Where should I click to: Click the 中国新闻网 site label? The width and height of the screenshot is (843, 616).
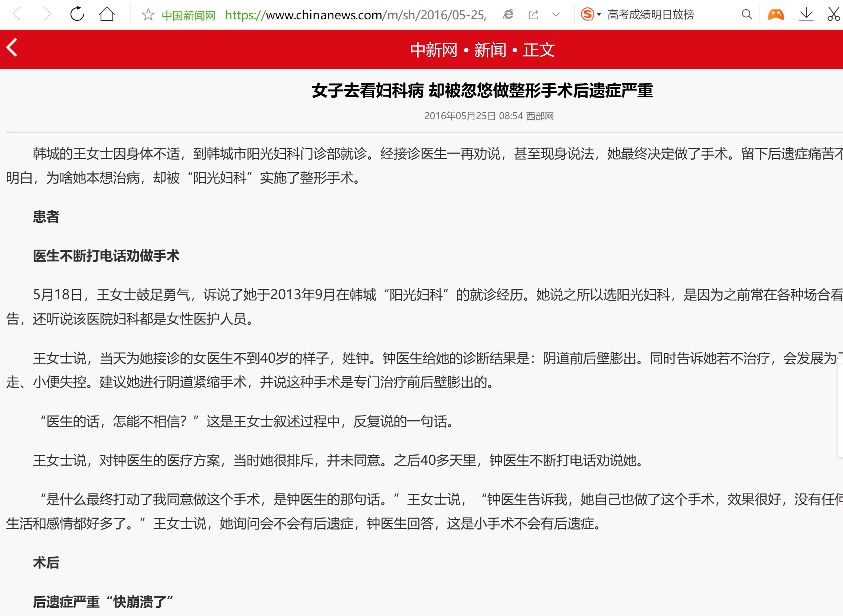(189, 15)
